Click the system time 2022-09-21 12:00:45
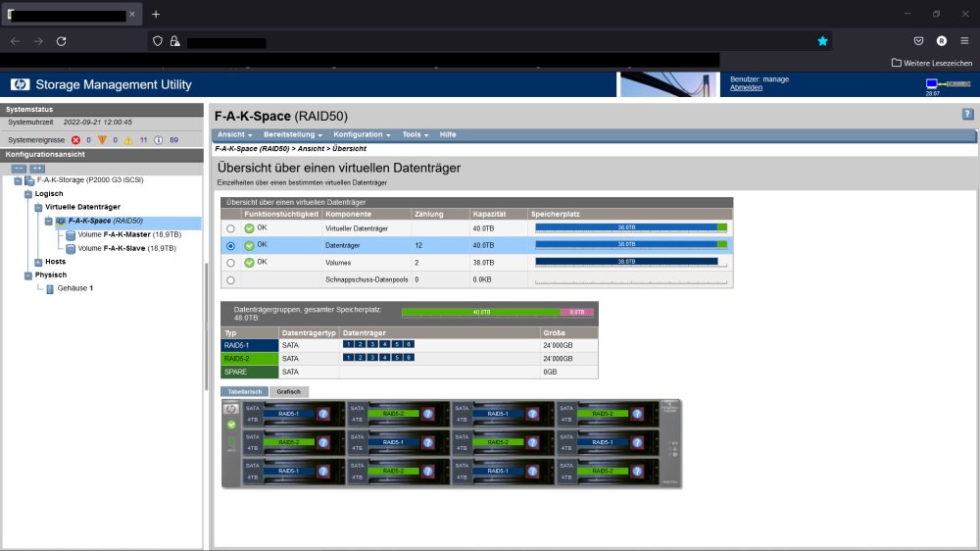The width and height of the screenshot is (980, 551). click(x=97, y=123)
